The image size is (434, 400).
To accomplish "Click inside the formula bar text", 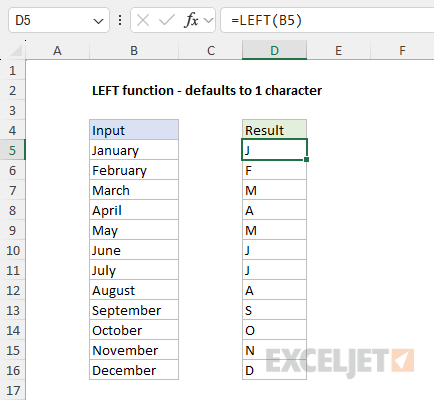I will coord(267,21).
